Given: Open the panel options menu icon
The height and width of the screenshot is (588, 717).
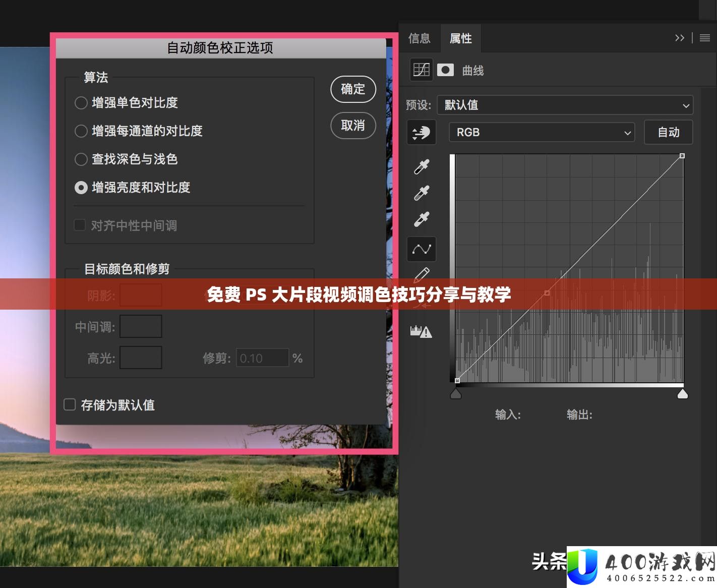Looking at the screenshot, I should 705,38.
